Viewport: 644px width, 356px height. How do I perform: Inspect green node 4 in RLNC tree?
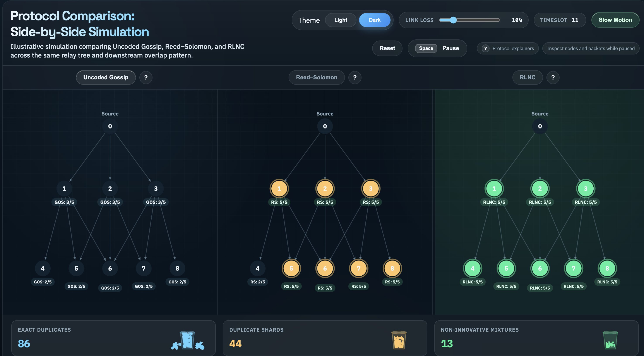[473, 268]
